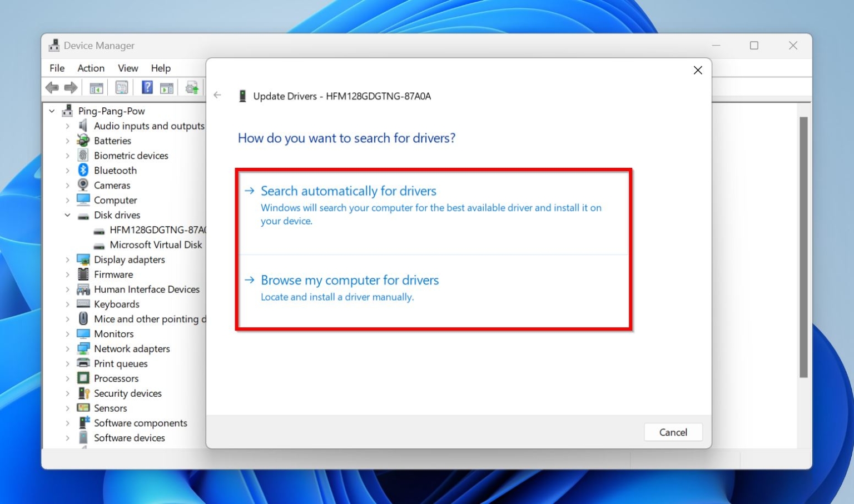The width and height of the screenshot is (854, 504).
Task: Click the Update Driver Software toolbar icon
Action: [x=192, y=87]
